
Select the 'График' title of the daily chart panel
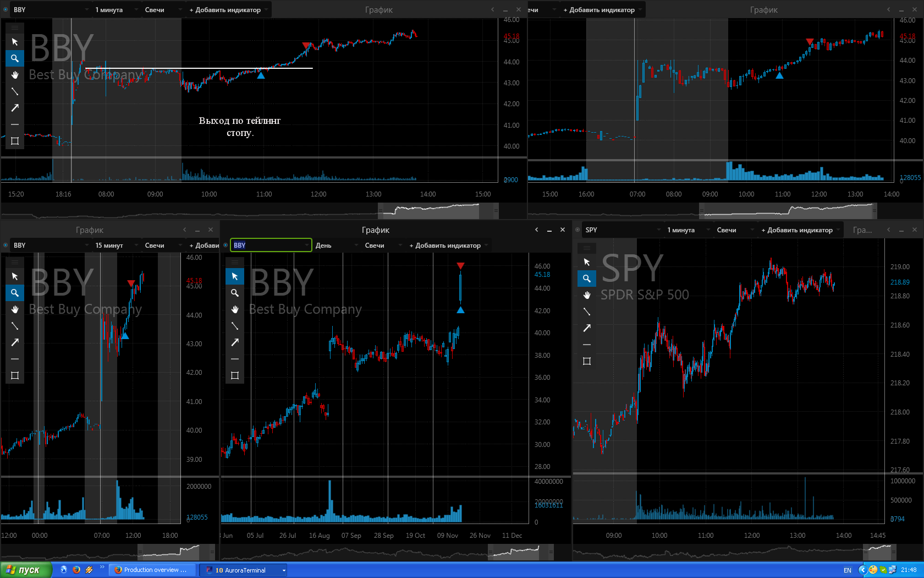pos(376,230)
